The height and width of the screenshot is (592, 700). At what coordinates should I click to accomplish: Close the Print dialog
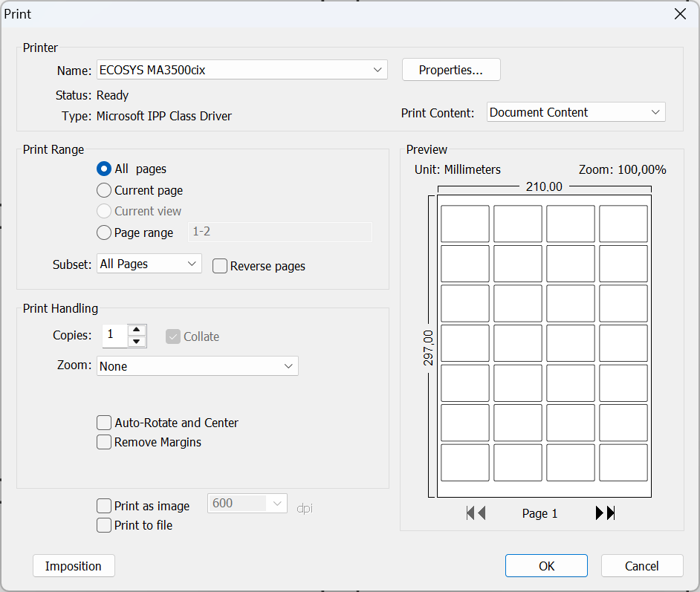[x=679, y=14]
